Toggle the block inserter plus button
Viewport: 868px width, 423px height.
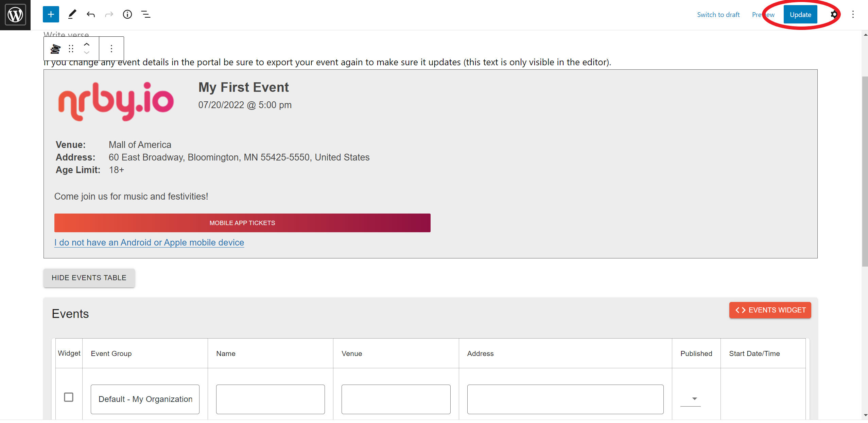pyautogui.click(x=51, y=15)
